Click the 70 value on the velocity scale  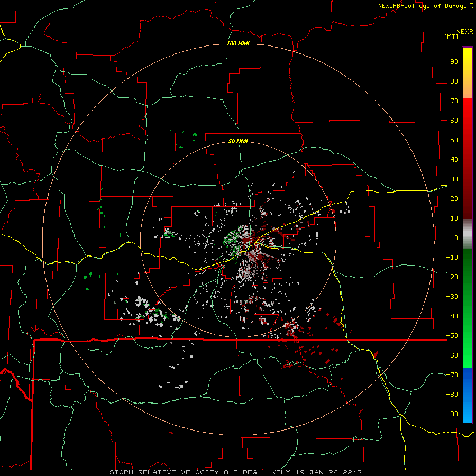click(x=454, y=101)
